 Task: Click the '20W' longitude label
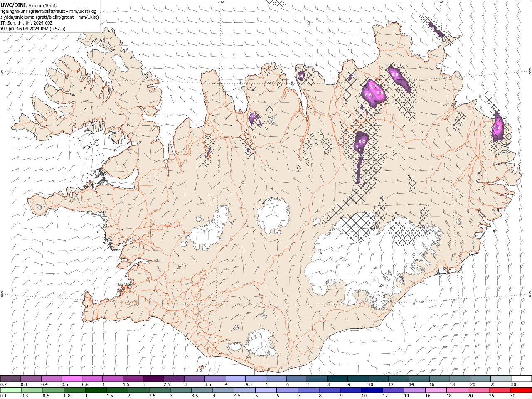[221, 2]
